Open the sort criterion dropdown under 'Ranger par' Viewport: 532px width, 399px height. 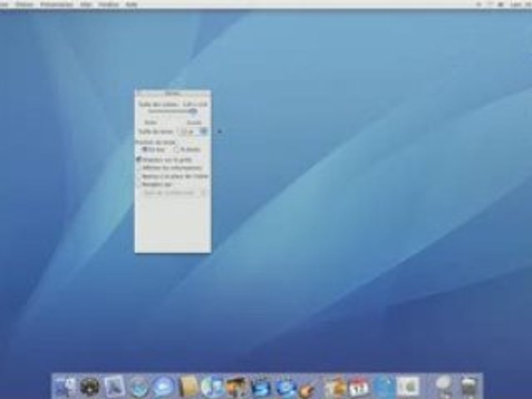pyautogui.click(x=175, y=193)
